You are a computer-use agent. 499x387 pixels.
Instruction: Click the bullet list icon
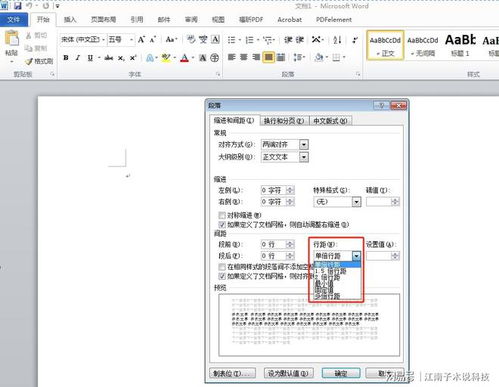coord(231,40)
